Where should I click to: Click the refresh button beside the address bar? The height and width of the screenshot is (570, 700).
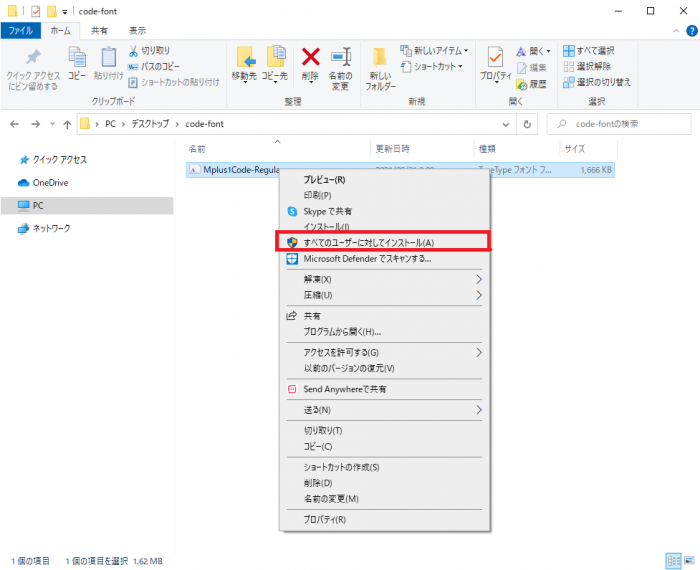coord(528,124)
